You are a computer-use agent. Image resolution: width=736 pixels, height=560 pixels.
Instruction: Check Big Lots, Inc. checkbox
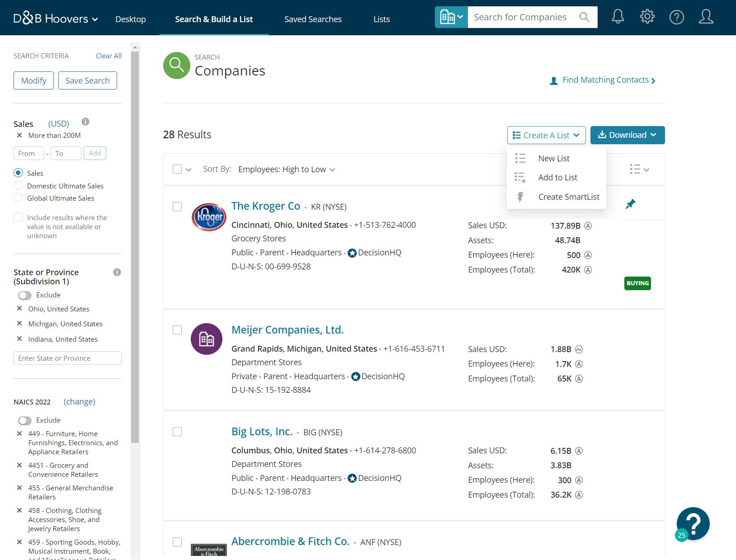[177, 432]
